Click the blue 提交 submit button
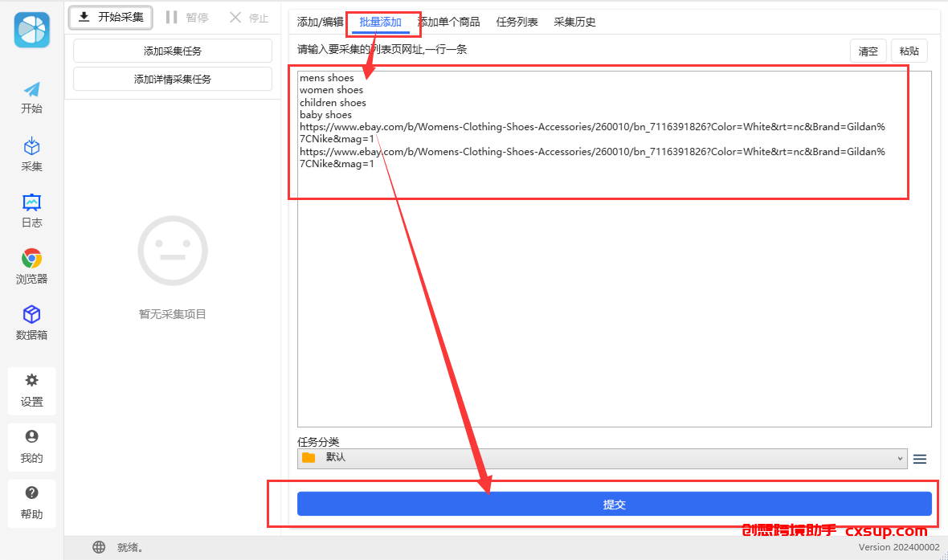 click(x=615, y=504)
